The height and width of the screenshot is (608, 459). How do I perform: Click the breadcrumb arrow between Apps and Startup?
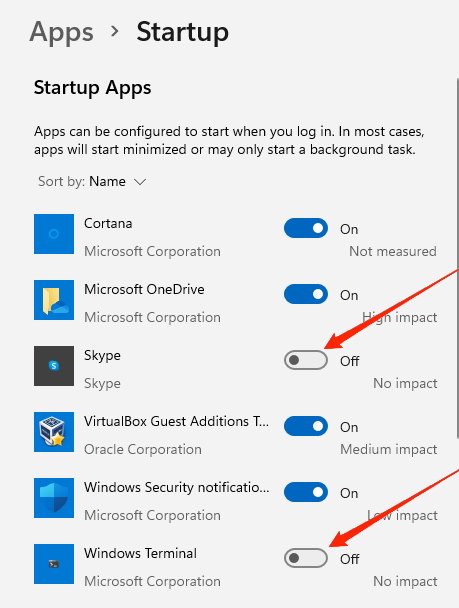[115, 31]
